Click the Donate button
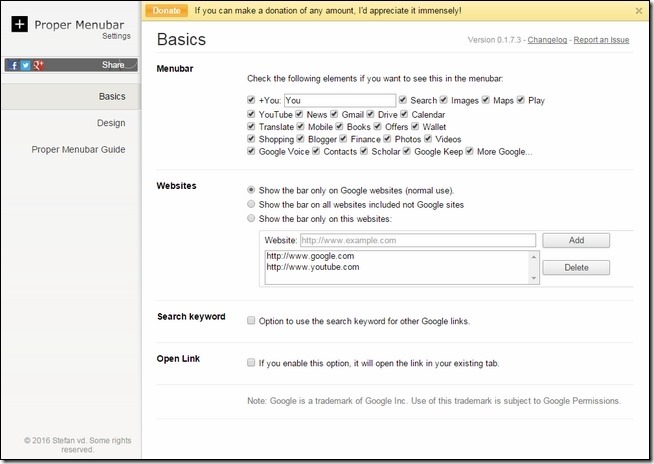This screenshot has width=654, height=464. click(166, 11)
